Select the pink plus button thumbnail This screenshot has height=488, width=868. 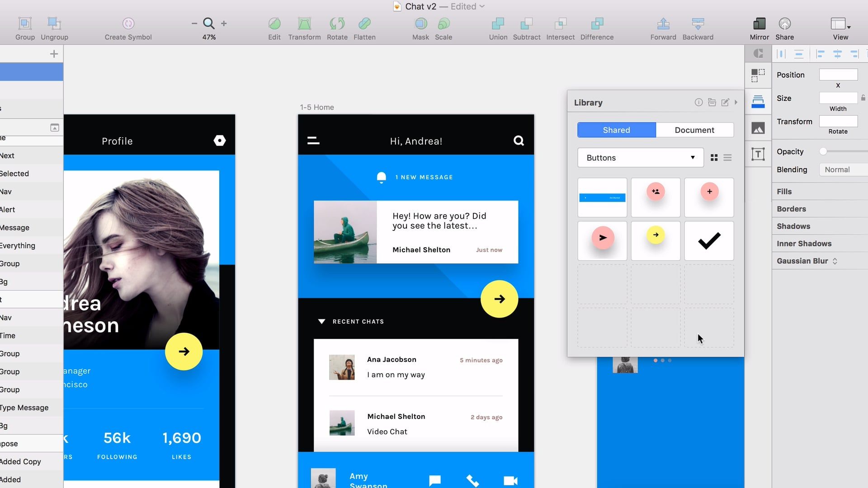[709, 197]
